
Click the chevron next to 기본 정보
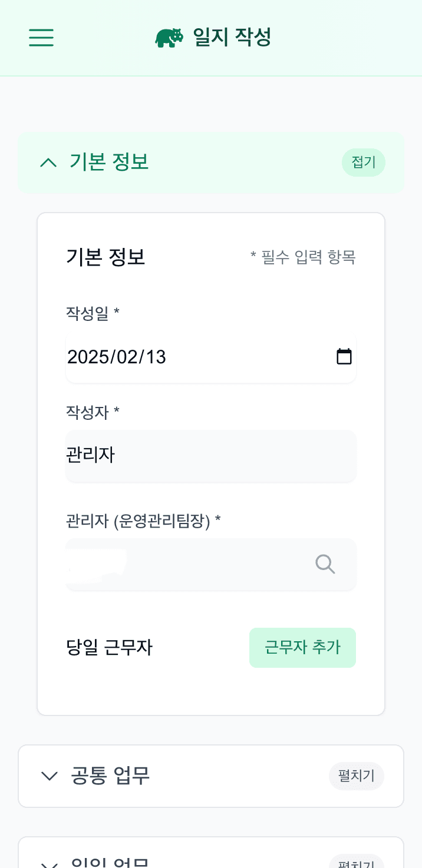pyautogui.click(x=48, y=163)
